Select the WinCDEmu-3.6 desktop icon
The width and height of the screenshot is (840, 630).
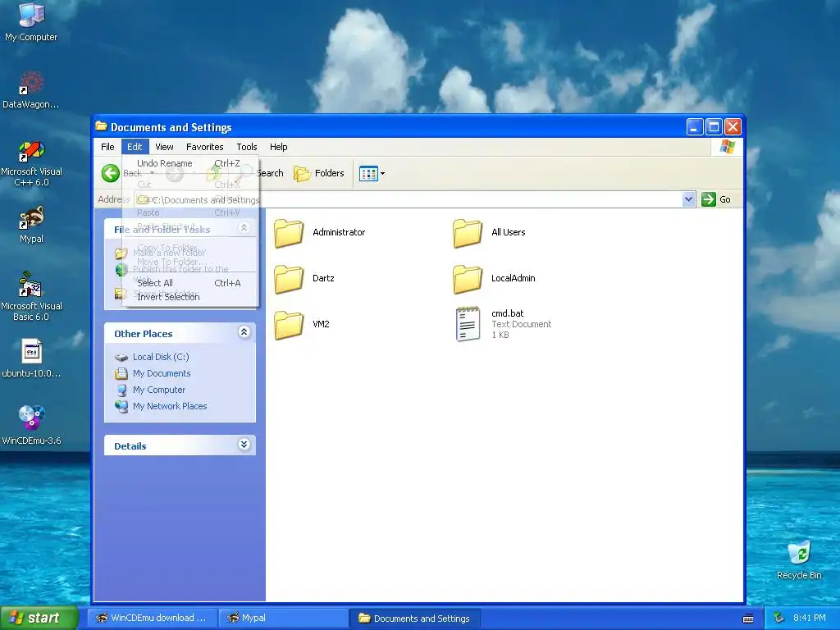pos(31,426)
